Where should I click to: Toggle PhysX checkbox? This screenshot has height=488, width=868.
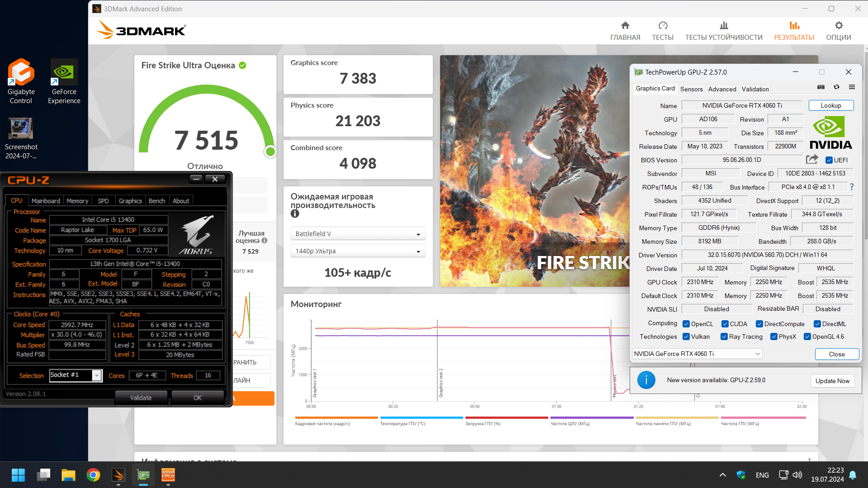(773, 336)
